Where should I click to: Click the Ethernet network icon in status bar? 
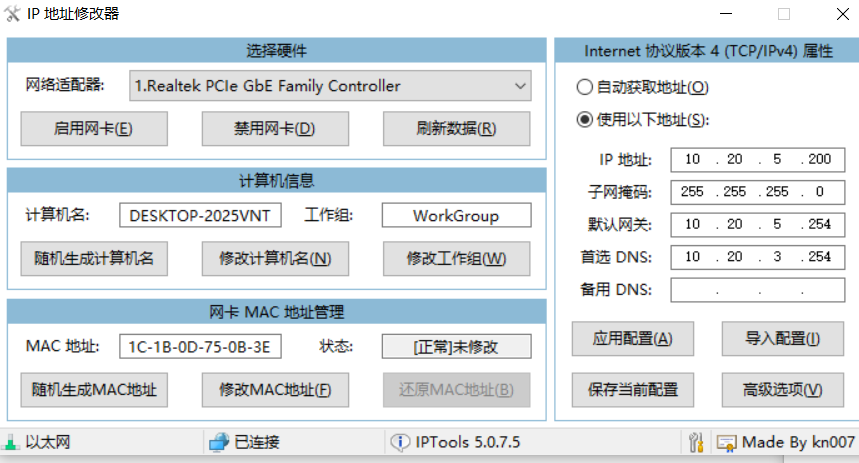(x=10, y=442)
